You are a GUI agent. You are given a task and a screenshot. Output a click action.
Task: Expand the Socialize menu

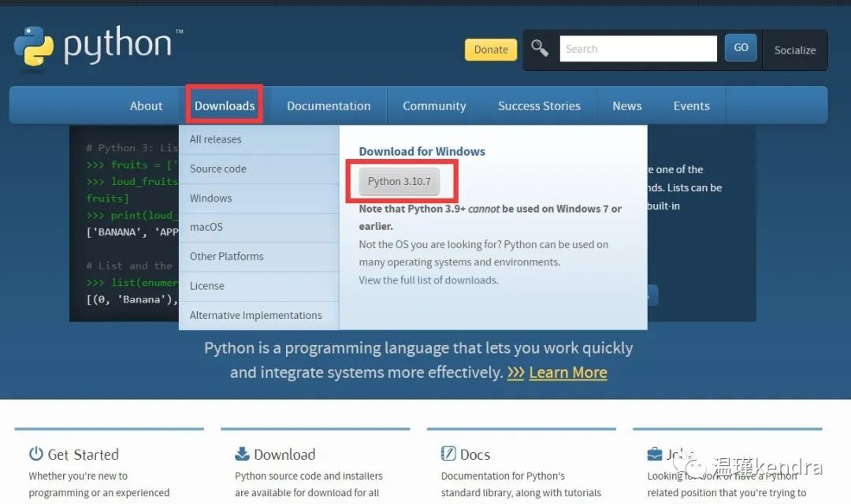pos(795,50)
